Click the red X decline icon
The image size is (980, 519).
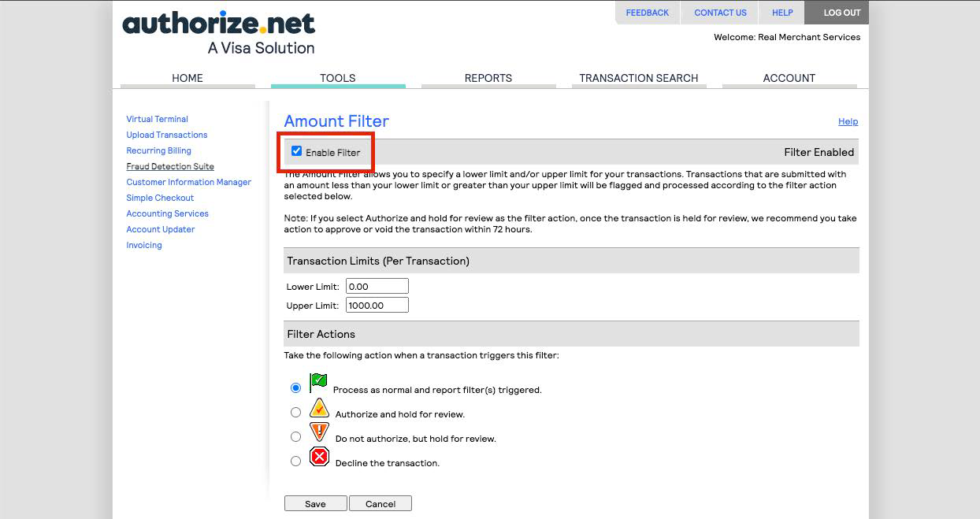pyautogui.click(x=319, y=457)
